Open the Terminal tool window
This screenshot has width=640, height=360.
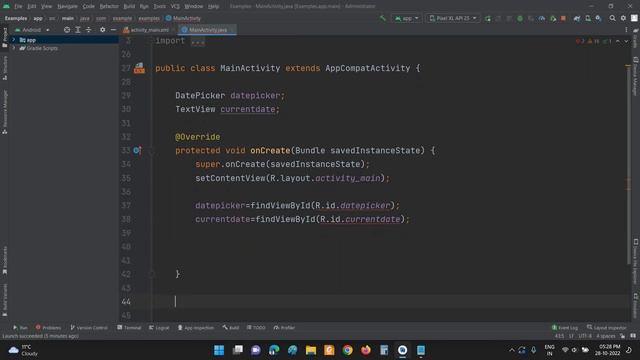[129, 327]
